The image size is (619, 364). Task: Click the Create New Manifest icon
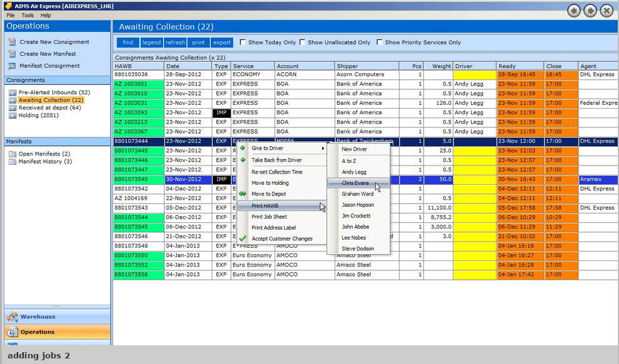coord(11,54)
